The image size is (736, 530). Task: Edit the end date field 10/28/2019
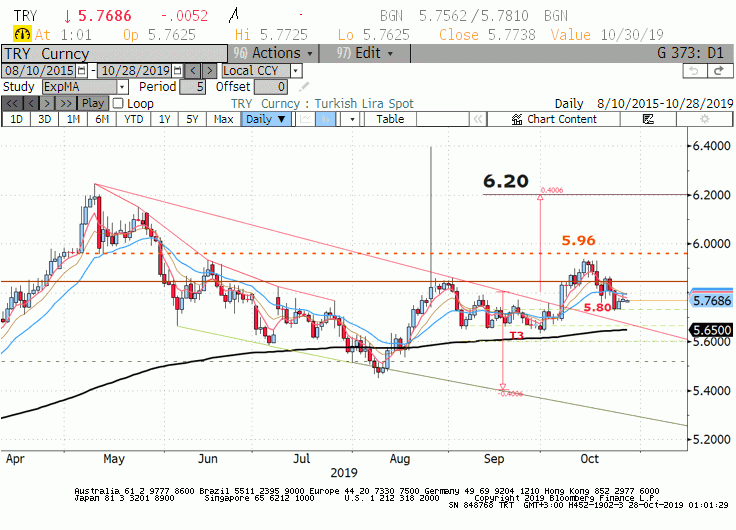pos(136,71)
